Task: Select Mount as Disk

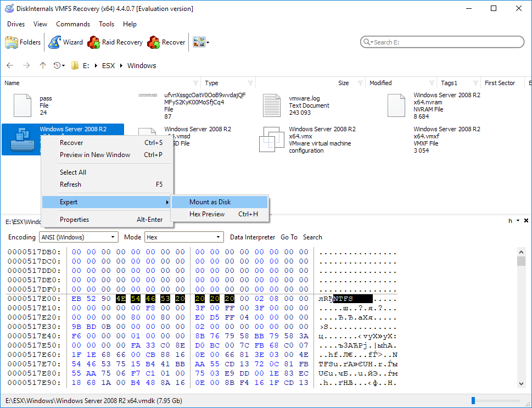Action: tap(220, 202)
